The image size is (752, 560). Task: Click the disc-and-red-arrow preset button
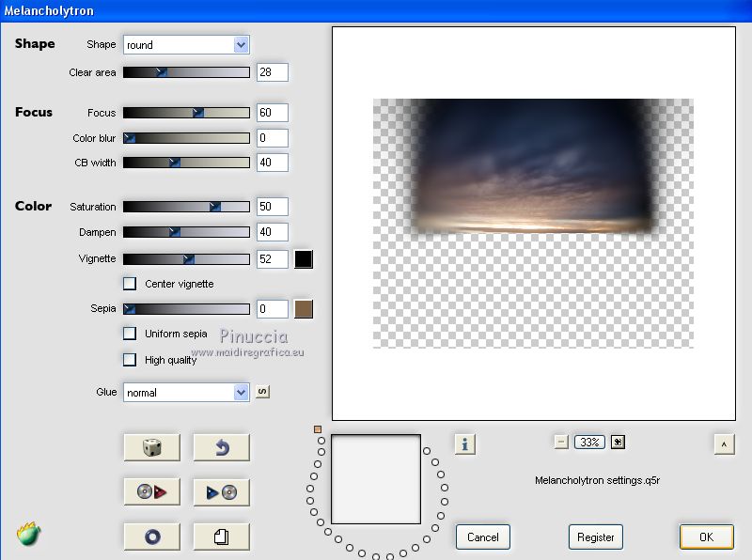click(152, 491)
